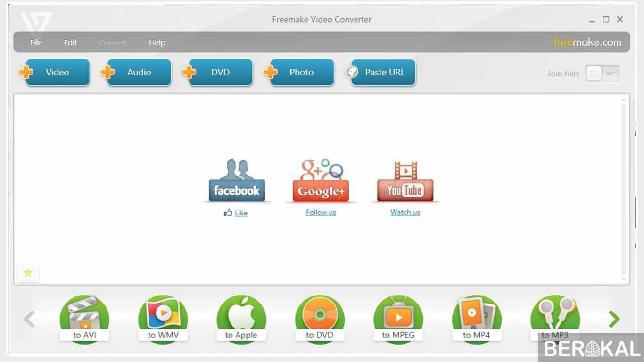Toggle the Join files switch

(x=603, y=74)
